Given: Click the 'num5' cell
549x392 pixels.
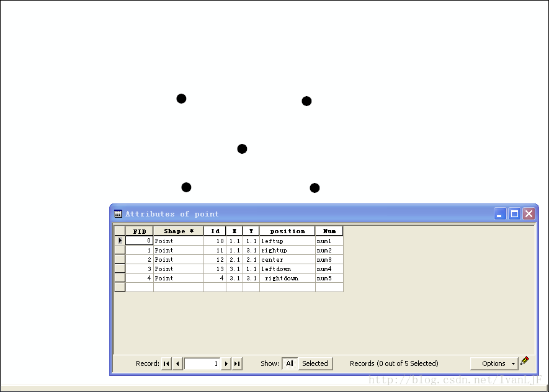Looking at the screenshot, I should point(329,278).
